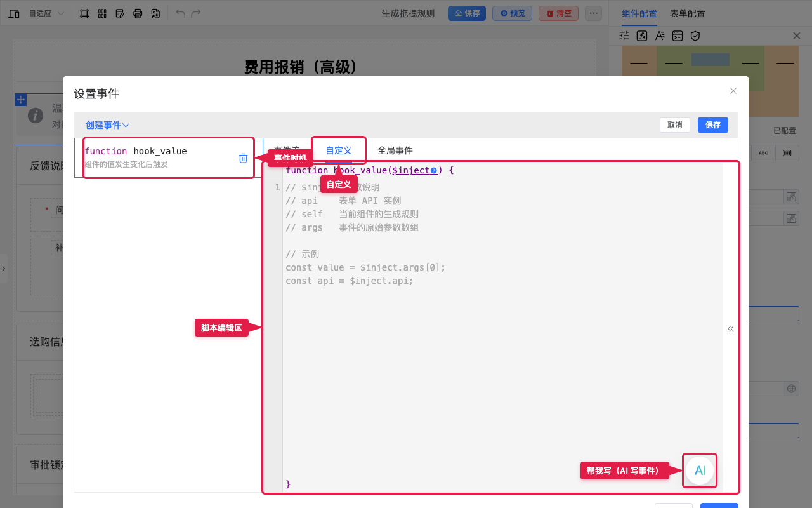Click the sliders settings icon in right panel
This screenshot has height=508, width=812.
pyautogui.click(x=624, y=36)
